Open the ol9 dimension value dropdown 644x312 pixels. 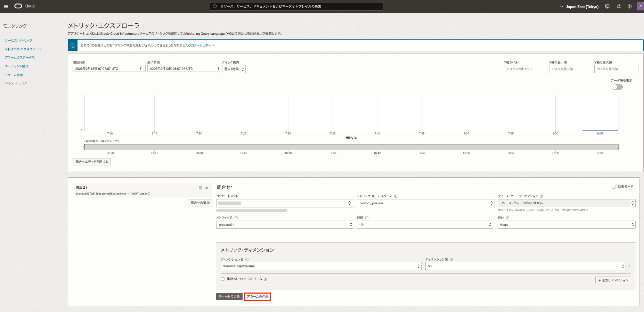(525, 266)
